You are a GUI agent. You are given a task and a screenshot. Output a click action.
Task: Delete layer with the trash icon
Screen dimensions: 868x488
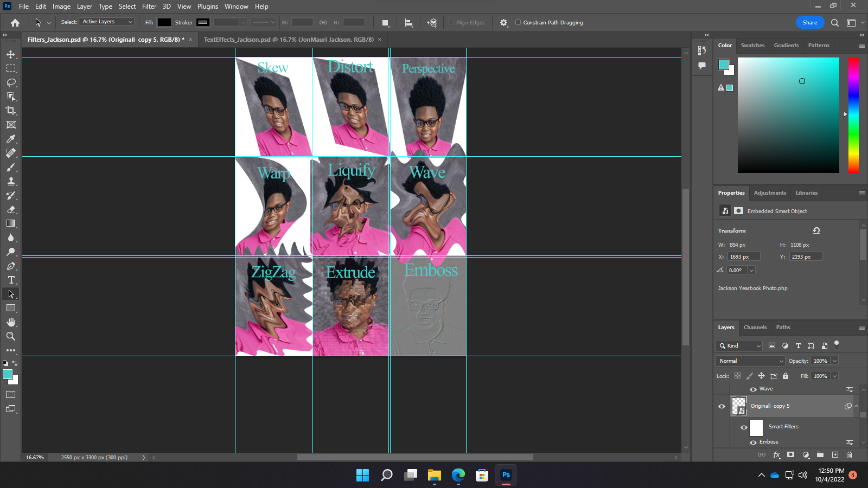pyautogui.click(x=850, y=455)
